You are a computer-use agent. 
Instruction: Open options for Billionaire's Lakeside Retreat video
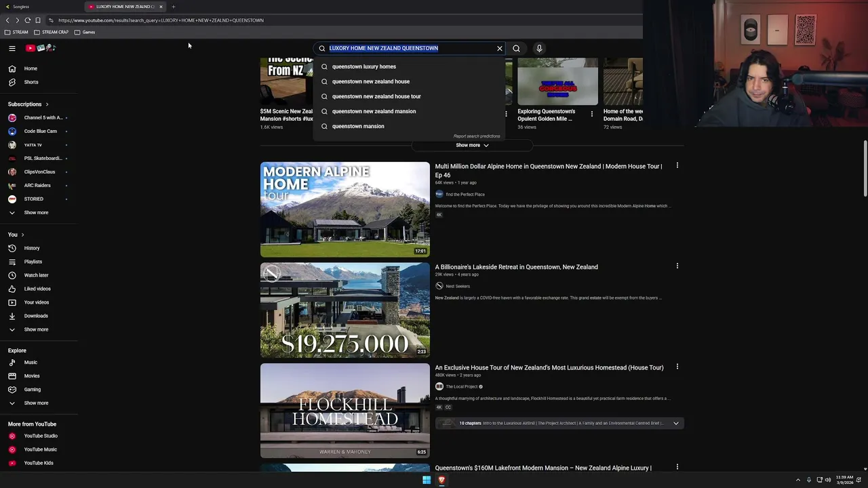[x=677, y=266]
